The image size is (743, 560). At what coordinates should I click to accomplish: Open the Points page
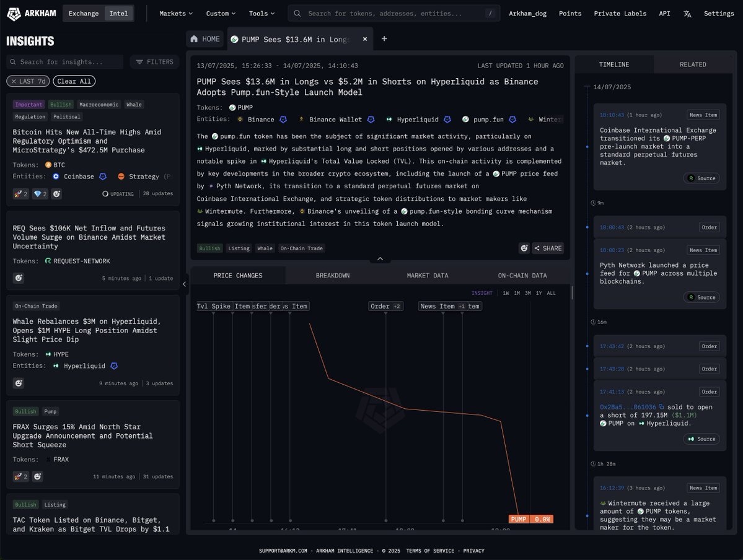click(x=570, y=13)
